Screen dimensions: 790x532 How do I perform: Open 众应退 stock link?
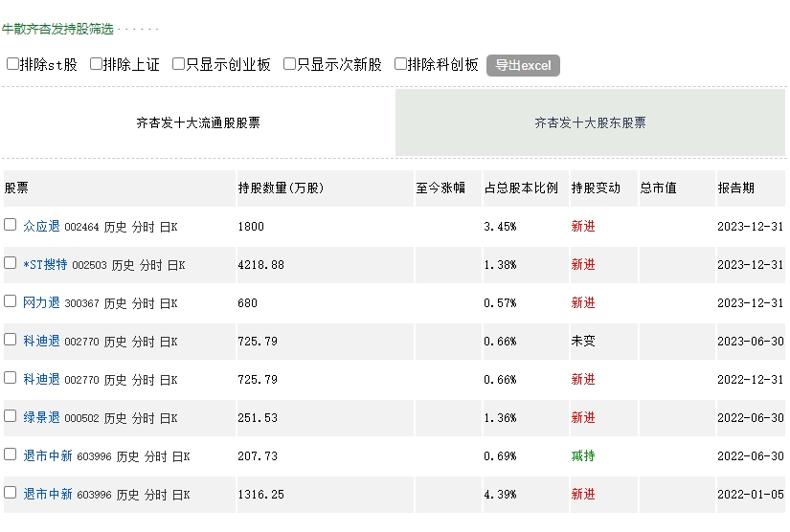tap(41, 226)
